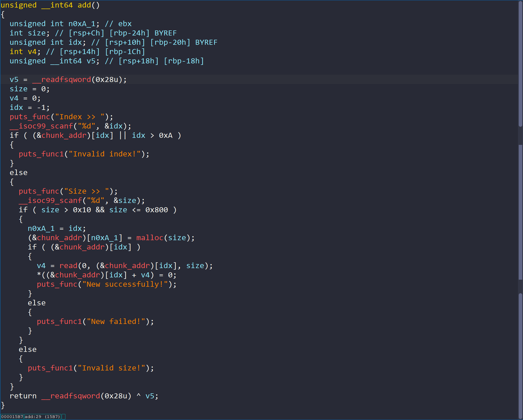Click the "Invalid size!" string literal
Screen dimensions: 523x420
111,368
